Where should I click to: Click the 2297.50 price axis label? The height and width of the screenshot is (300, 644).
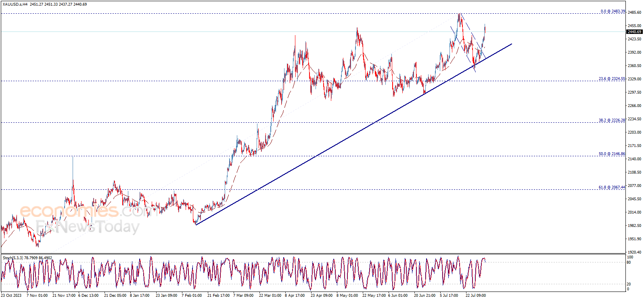(634, 92)
